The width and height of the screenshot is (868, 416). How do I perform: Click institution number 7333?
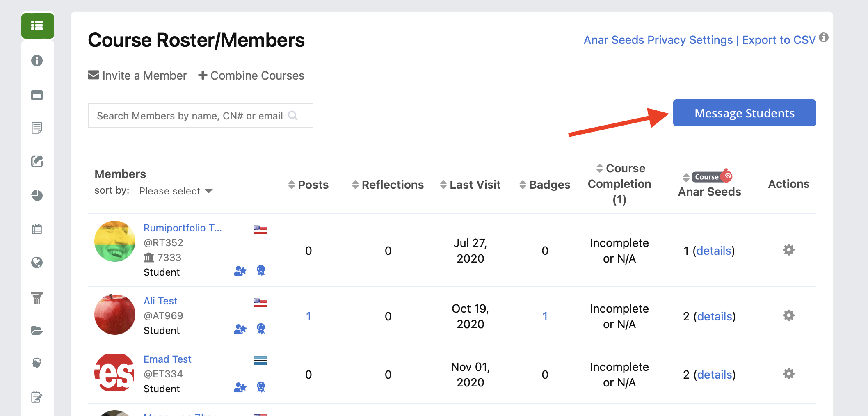(169, 258)
